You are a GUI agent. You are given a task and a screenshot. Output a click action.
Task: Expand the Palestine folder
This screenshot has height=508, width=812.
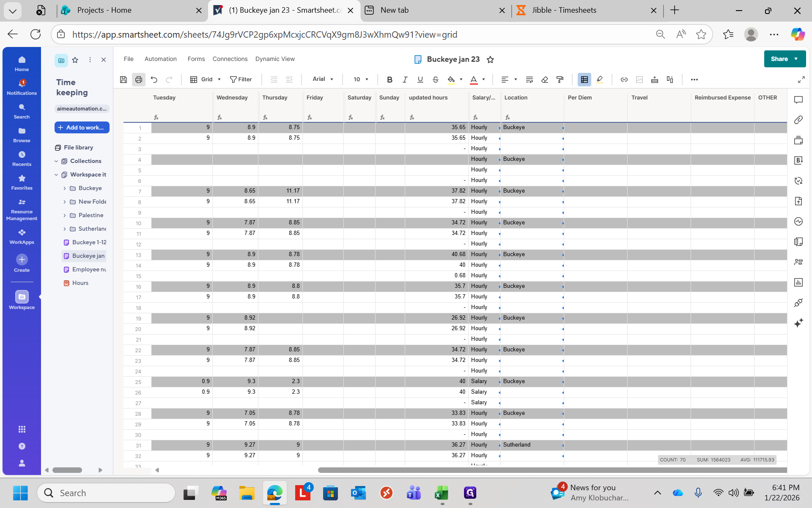coord(65,215)
